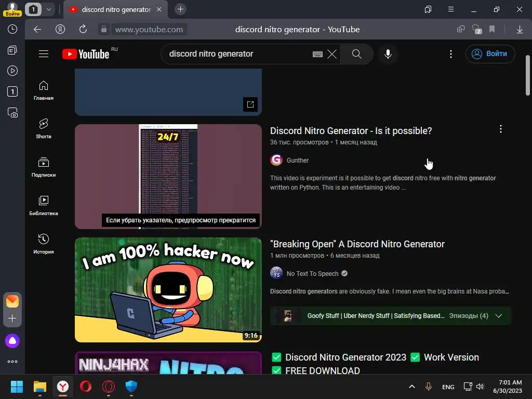Image resolution: width=532 pixels, height=399 pixels.
Task: Switch the ENG input language indicator
Action: point(448,387)
